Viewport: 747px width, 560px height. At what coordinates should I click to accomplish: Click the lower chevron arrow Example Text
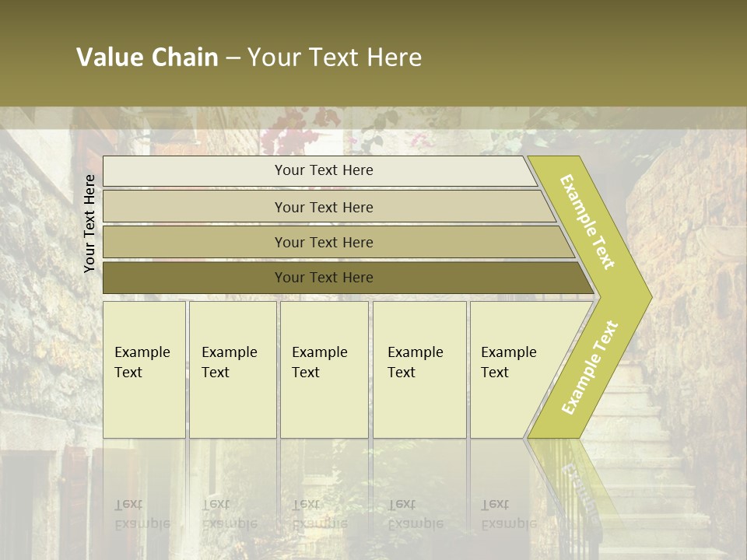[x=589, y=367]
